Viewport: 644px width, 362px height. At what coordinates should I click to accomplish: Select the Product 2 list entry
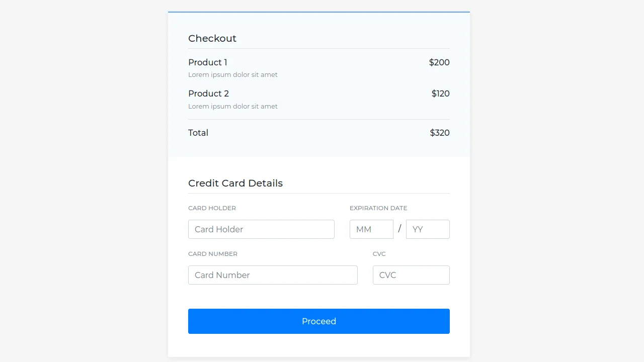208,94
